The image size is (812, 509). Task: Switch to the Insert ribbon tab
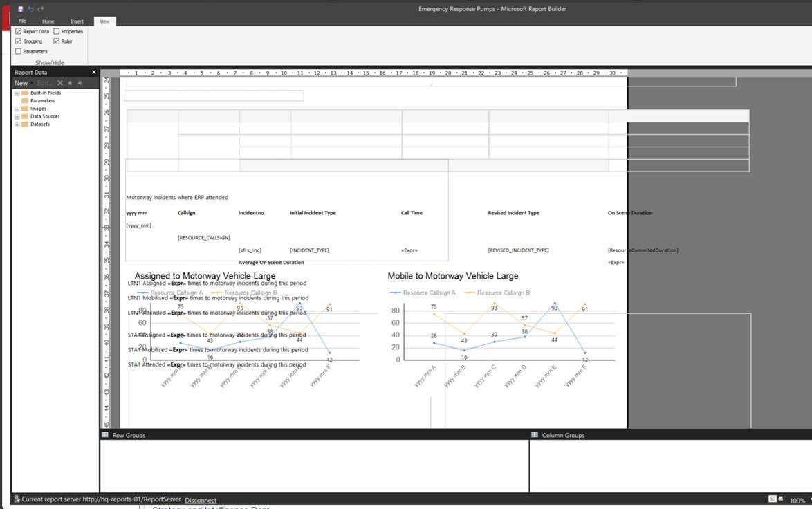coord(77,21)
